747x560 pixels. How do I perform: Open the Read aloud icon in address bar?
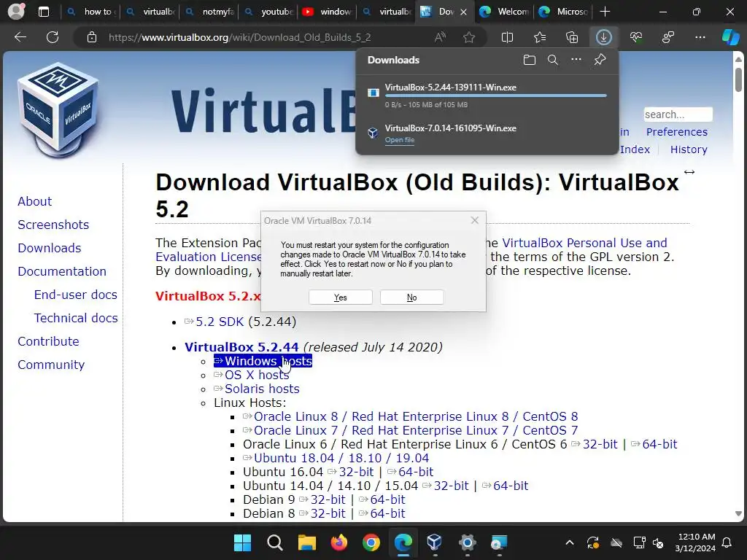440,37
